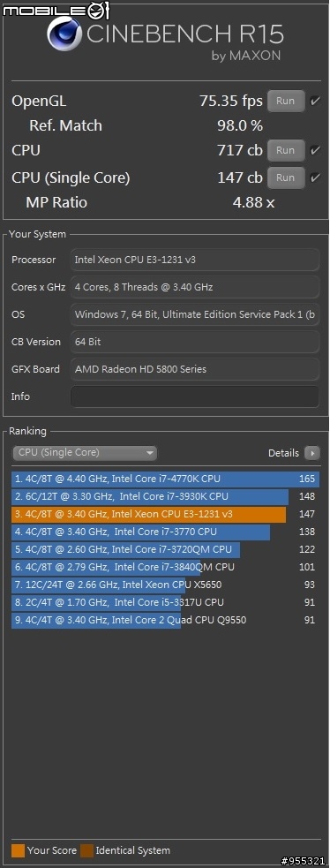Open the CPU (Single Core) ranking dropdown
The height and width of the screenshot is (868, 330).
85,453
